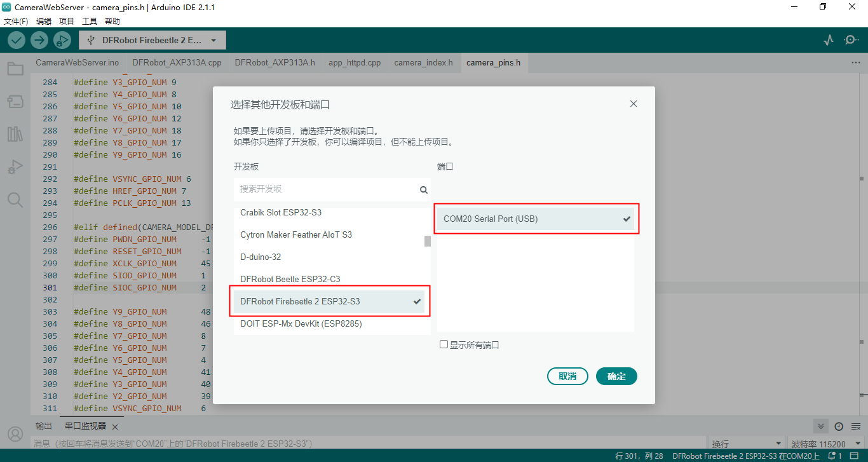Select Cytron Maker Feather AIoT S3 board
Screen dimensions: 868x462
click(329, 234)
